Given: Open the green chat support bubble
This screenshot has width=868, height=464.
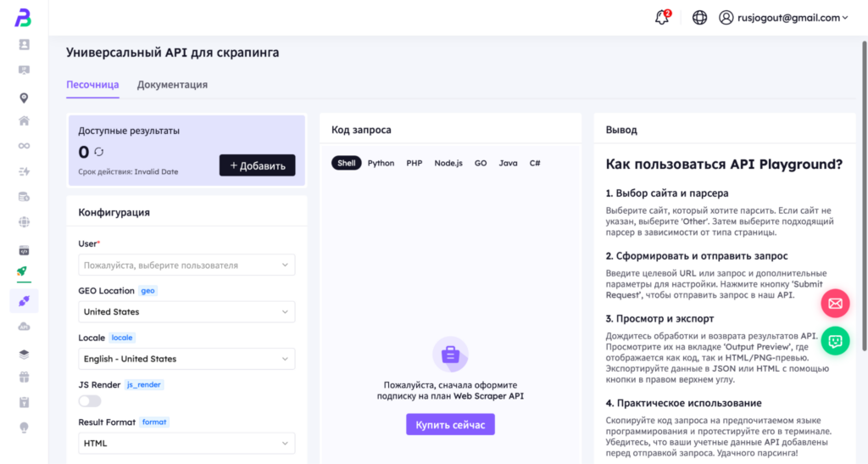Looking at the screenshot, I should click(835, 341).
